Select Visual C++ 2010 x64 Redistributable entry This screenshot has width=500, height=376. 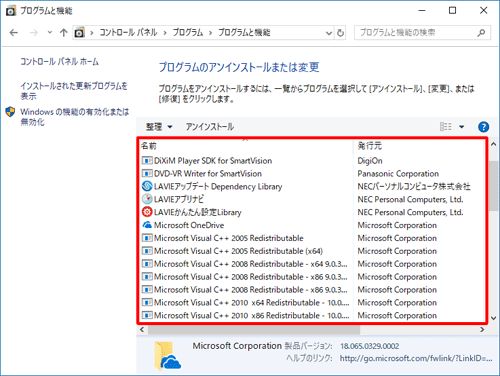tap(251, 303)
